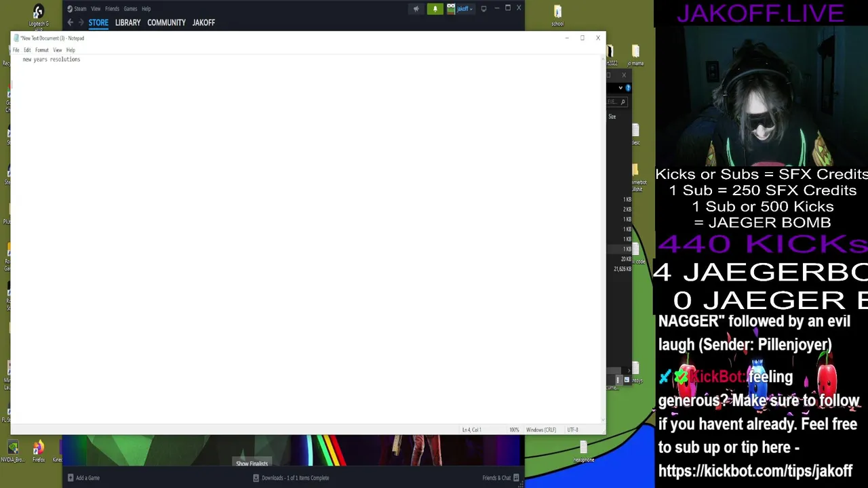
Task: Open Notepad's Edit menu
Action: [x=27, y=50]
